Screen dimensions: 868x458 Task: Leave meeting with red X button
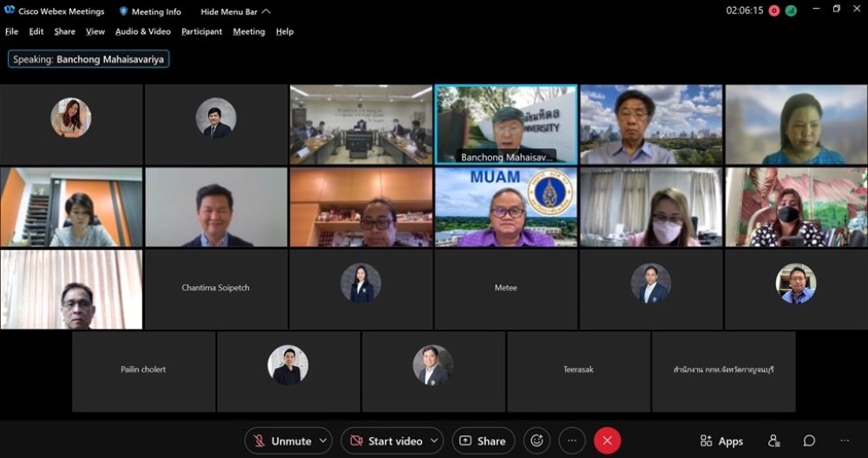pos(607,441)
